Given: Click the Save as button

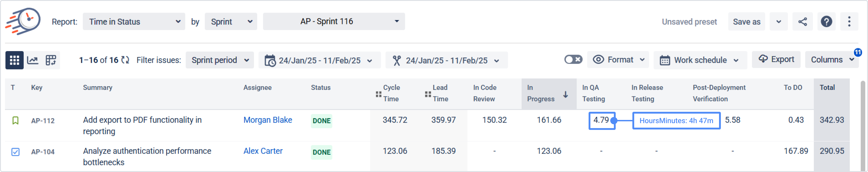Looking at the screenshot, I should [x=746, y=22].
